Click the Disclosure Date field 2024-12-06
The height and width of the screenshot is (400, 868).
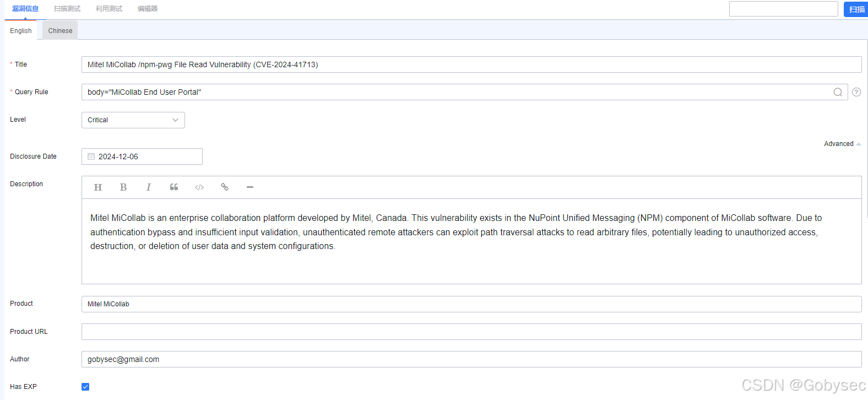click(142, 156)
